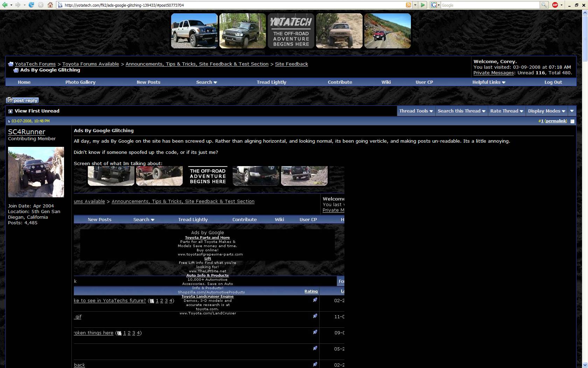Viewport: 588px width, 368px height.
Task: Open the Private Messages link
Action: (x=493, y=73)
